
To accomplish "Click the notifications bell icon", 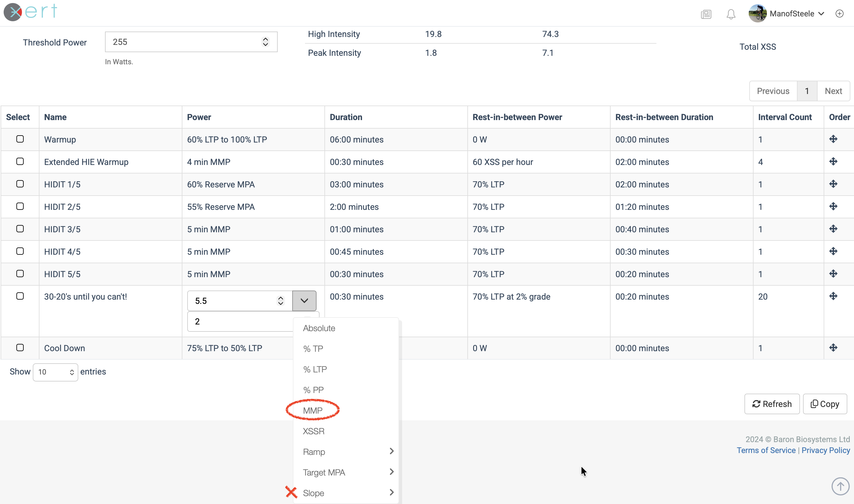I will [731, 14].
